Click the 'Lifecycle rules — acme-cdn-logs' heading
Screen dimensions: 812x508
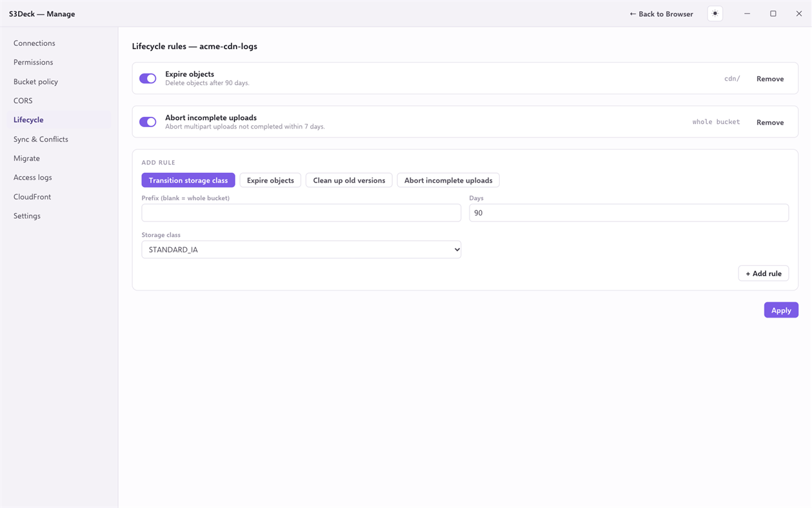coord(195,46)
